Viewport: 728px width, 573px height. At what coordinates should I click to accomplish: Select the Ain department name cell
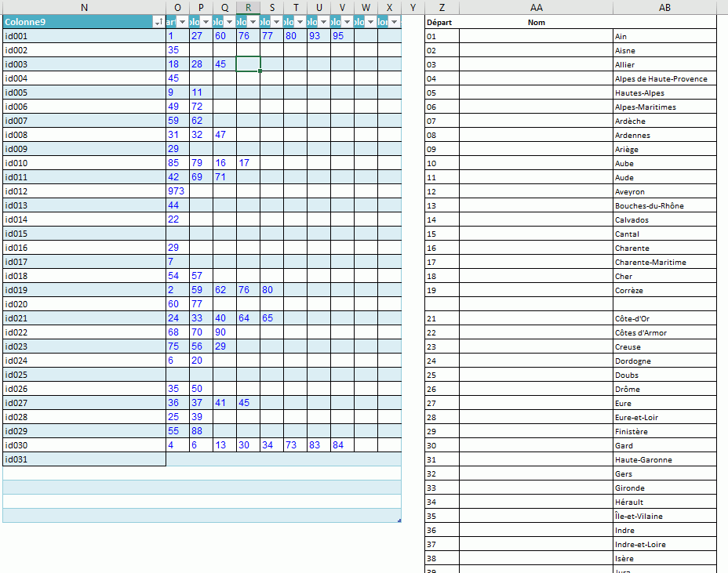pyautogui.click(x=665, y=36)
